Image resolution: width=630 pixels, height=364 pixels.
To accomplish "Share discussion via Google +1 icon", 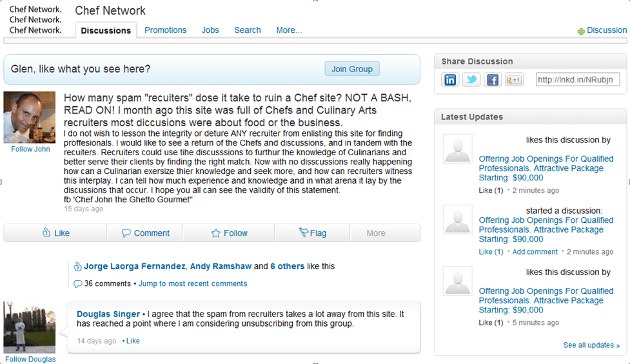I will tap(514, 80).
